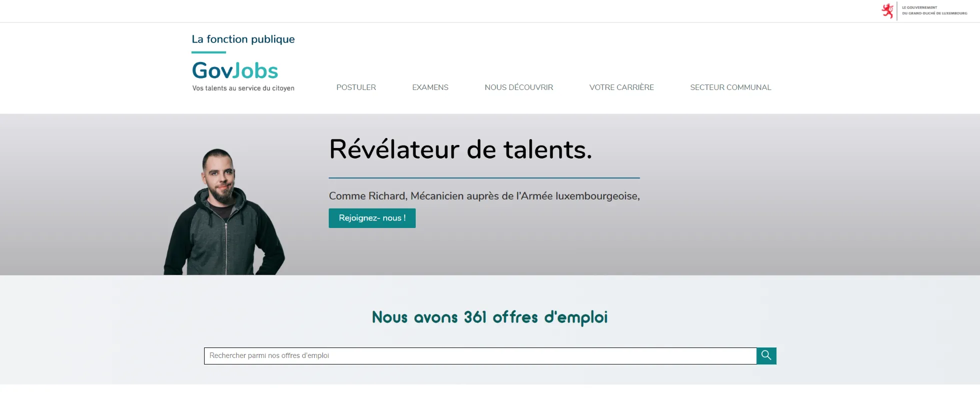The height and width of the screenshot is (400, 980).
Task: Click the Comme Richard, Mécanicien subtitle text
Action: [x=484, y=196]
